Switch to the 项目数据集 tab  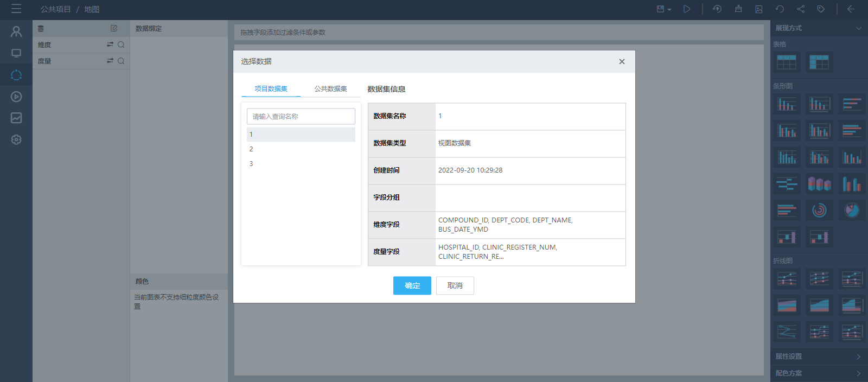(x=271, y=89)
